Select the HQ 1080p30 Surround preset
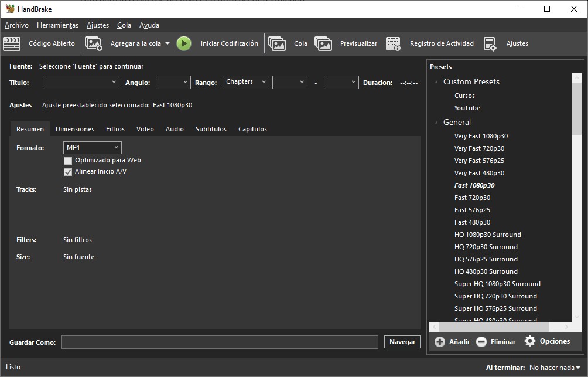The height and width of the screenshot is (377, 588). 487,235
